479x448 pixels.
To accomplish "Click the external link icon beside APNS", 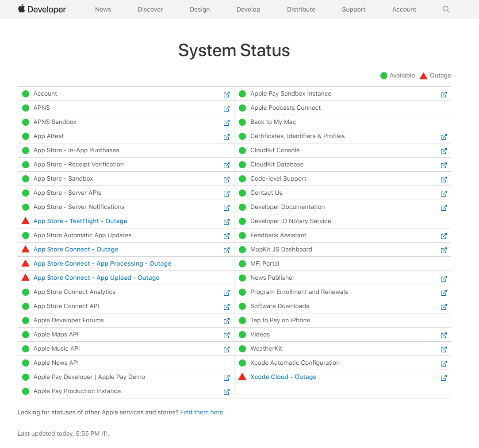I will point(226,108).
